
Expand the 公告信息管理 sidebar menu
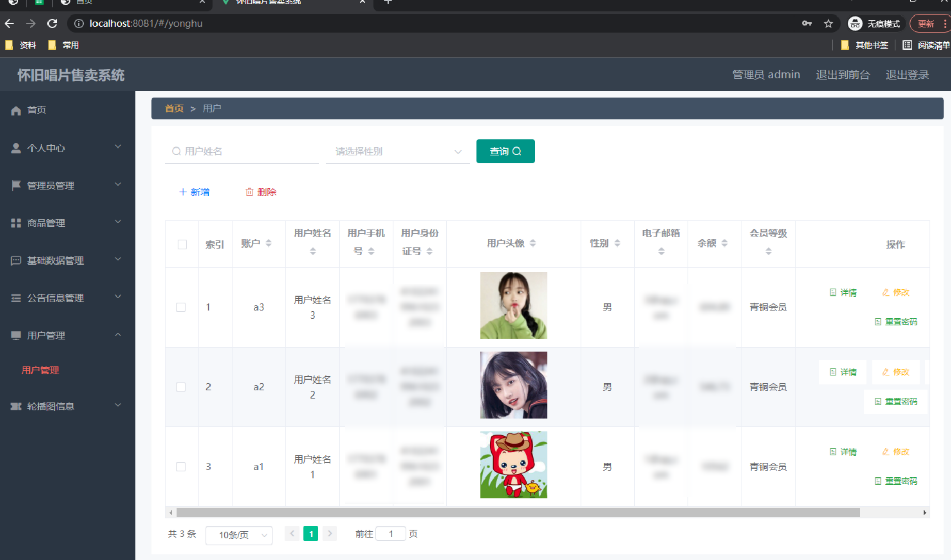(x=118, y=297)
